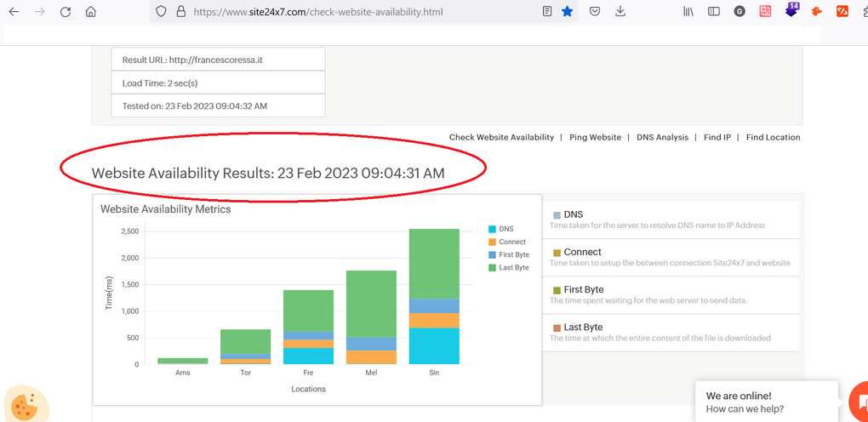Click the Mel location label
This screenshot has height=422, width=868.
(x=371, y=373)
